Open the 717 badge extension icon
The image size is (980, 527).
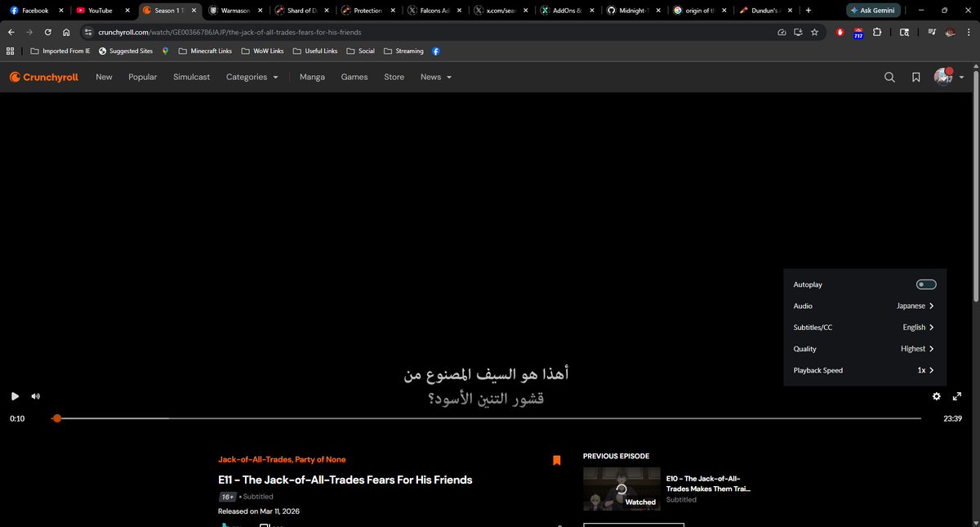click(858, 33)
